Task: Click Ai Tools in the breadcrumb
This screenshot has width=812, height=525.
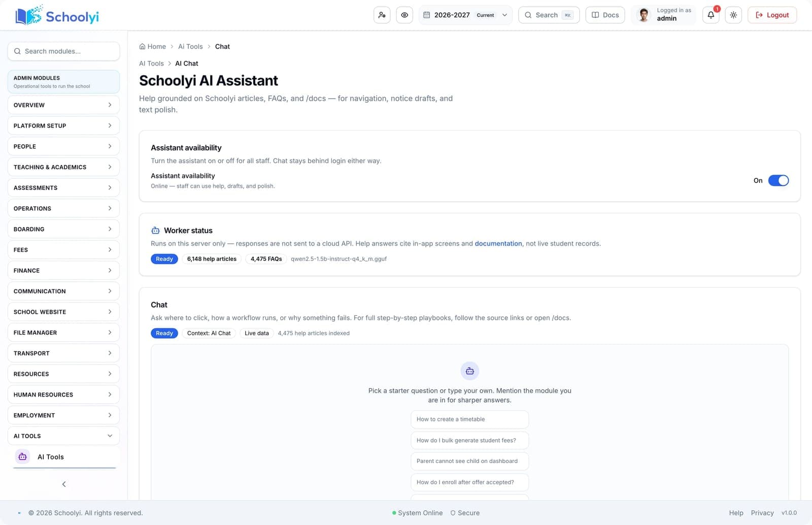Action: [190, 46]
